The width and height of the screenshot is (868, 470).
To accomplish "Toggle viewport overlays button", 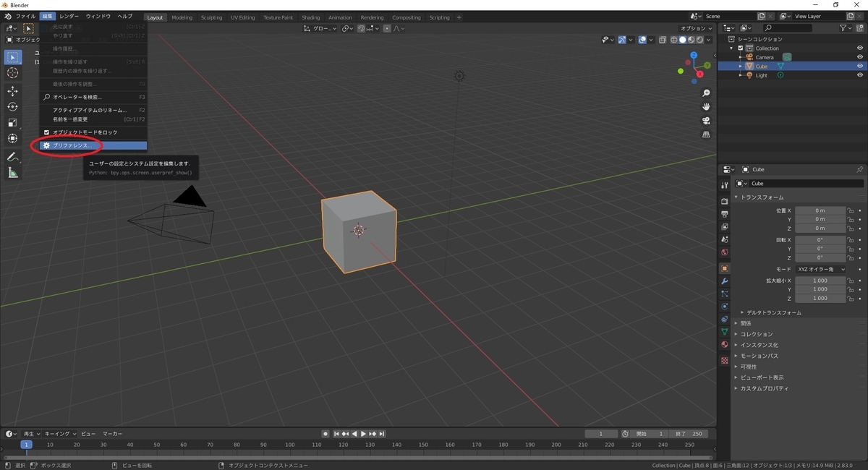I will [642, 40].
